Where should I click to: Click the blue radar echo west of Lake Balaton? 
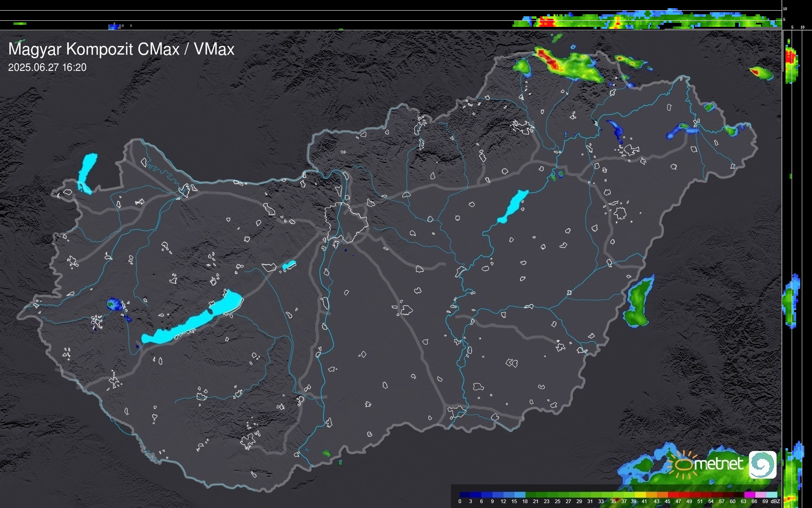pos(114,304)
